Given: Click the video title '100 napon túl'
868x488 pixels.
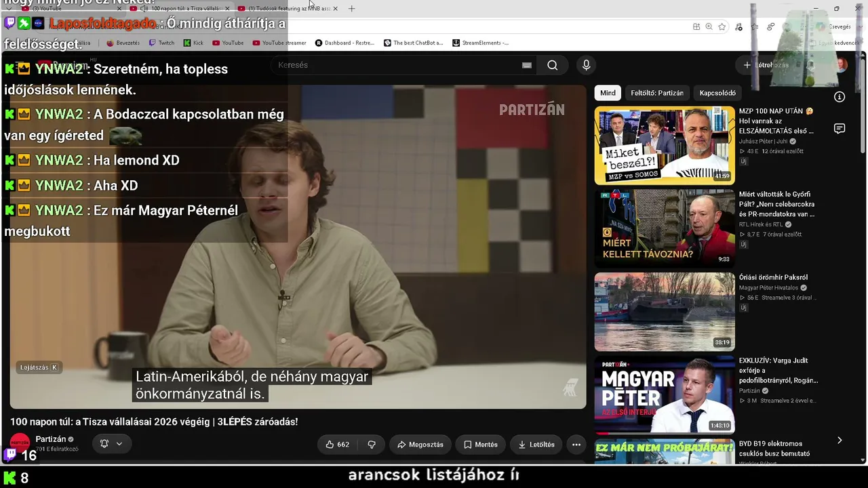Looking at the screenshot, I should [154, 422].
